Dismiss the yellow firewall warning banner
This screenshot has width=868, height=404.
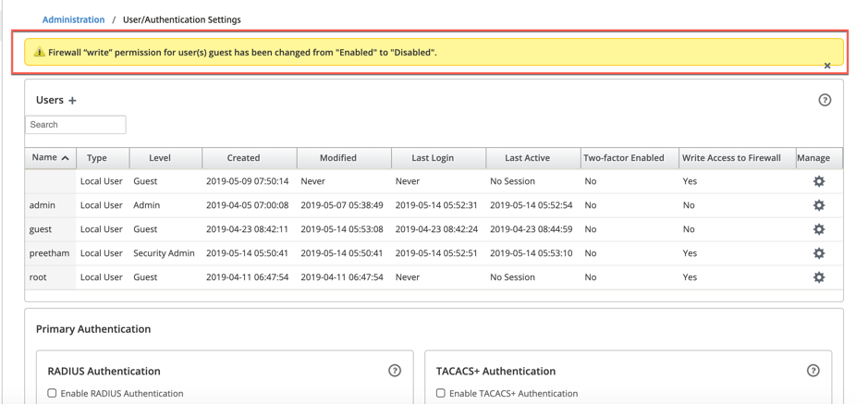827,66
